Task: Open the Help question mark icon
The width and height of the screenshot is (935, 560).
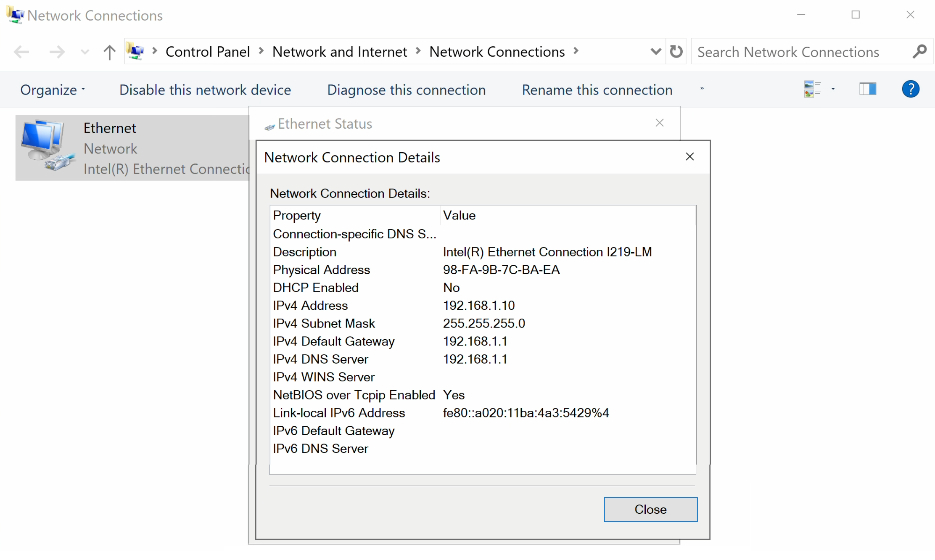Action: coord(910,89)
